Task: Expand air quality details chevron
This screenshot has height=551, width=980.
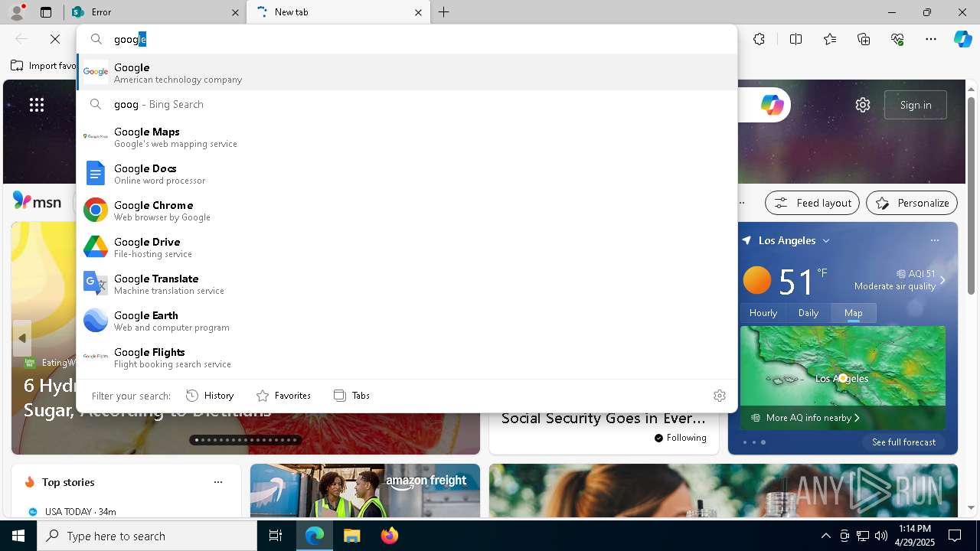Action: 942,280
